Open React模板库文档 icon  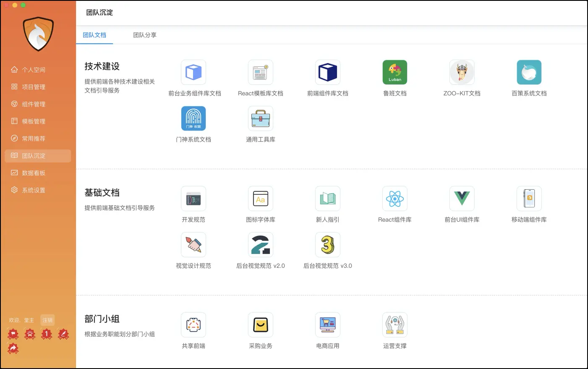click(261, 72)
